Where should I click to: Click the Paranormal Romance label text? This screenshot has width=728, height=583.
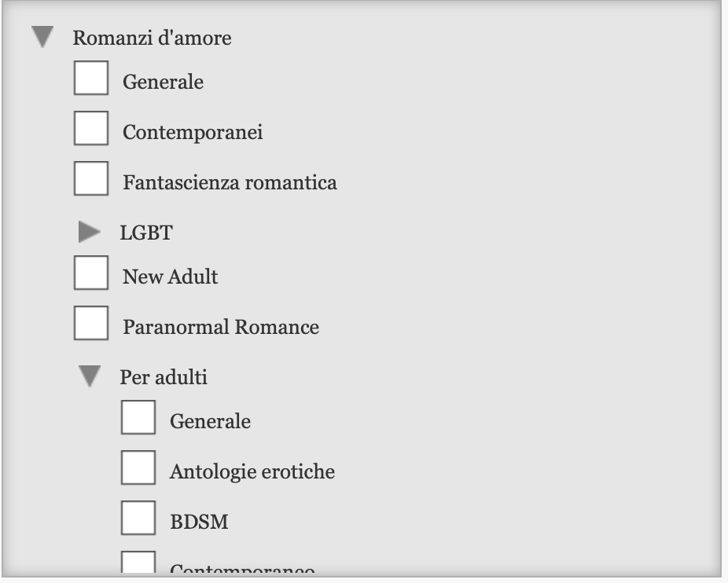point(219,327)
